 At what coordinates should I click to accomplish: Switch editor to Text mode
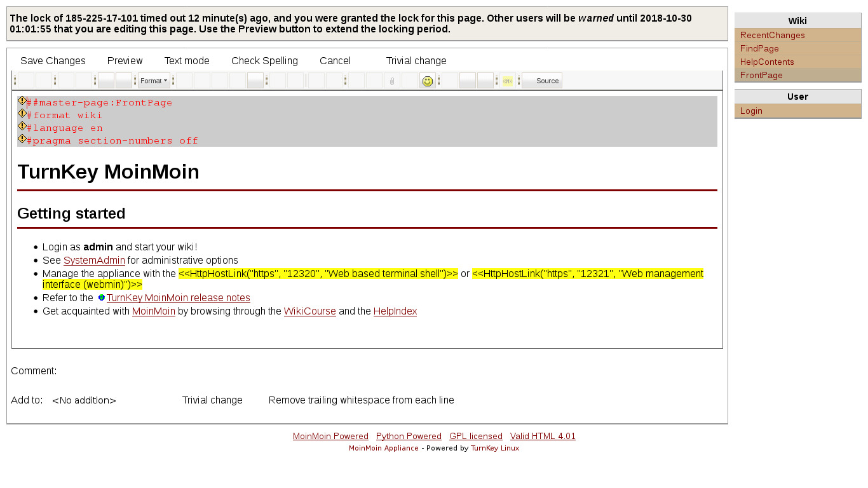(187, 61)
